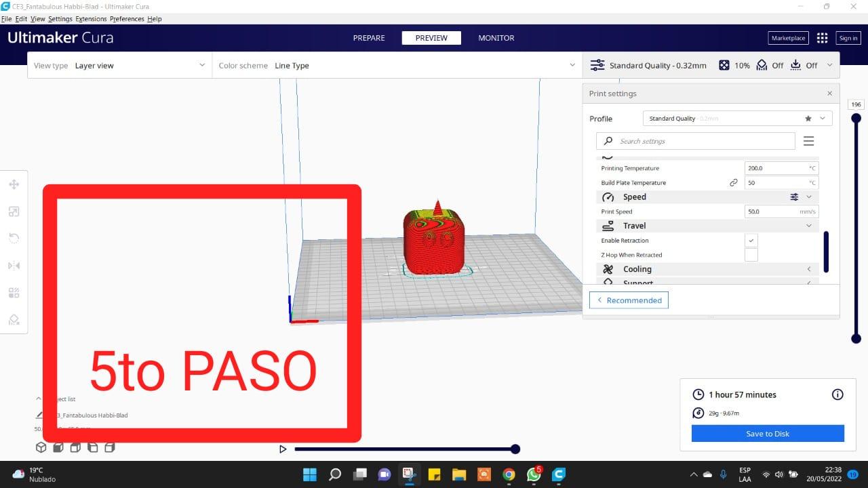Viewport: 868px width, 488px height.
Task: Open the Preferences menu
Action: [x=127, y=19]
